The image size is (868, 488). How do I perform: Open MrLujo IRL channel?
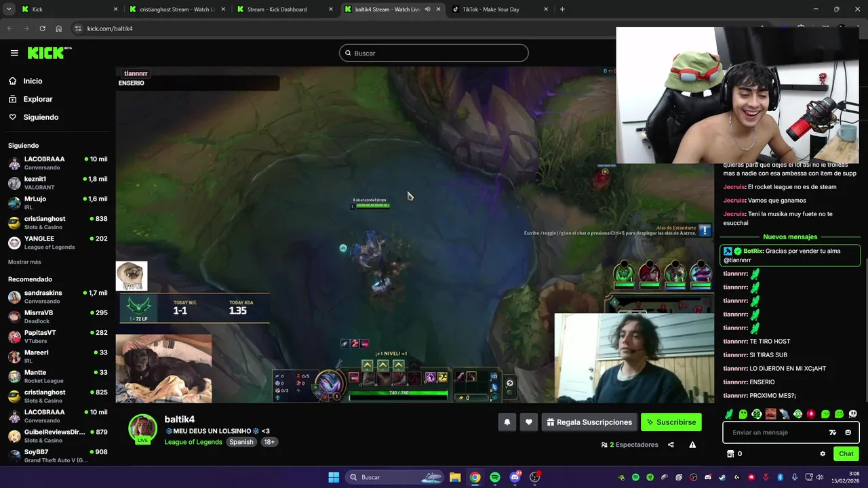coord(58,203)
